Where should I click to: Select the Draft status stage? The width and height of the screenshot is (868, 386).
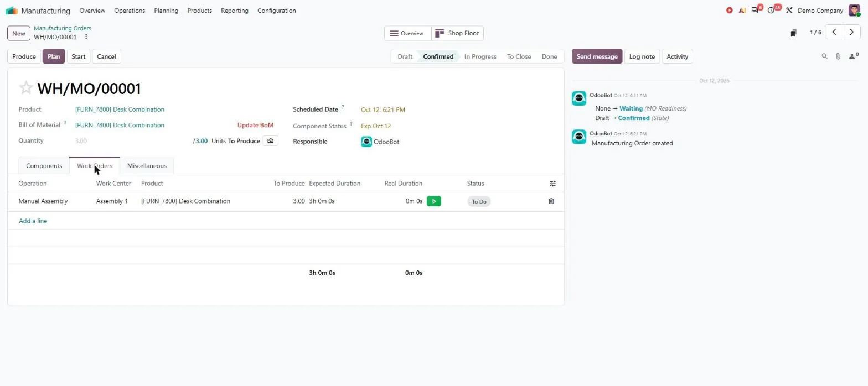[x=405, y=56]
